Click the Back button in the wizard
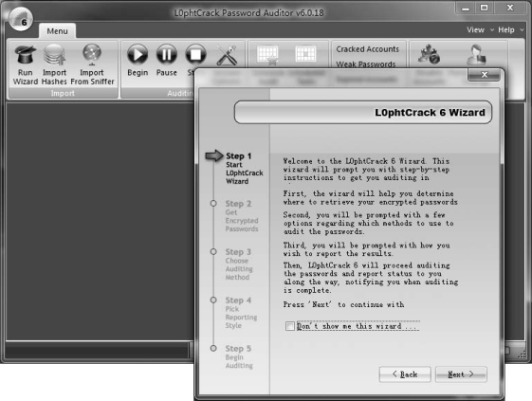 pos(405,374)
